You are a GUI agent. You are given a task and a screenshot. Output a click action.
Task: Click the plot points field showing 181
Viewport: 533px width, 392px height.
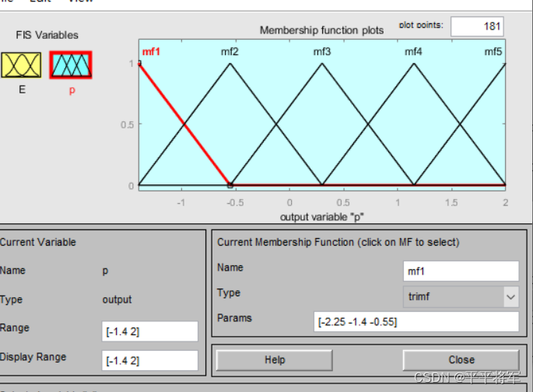pos(477,26)
